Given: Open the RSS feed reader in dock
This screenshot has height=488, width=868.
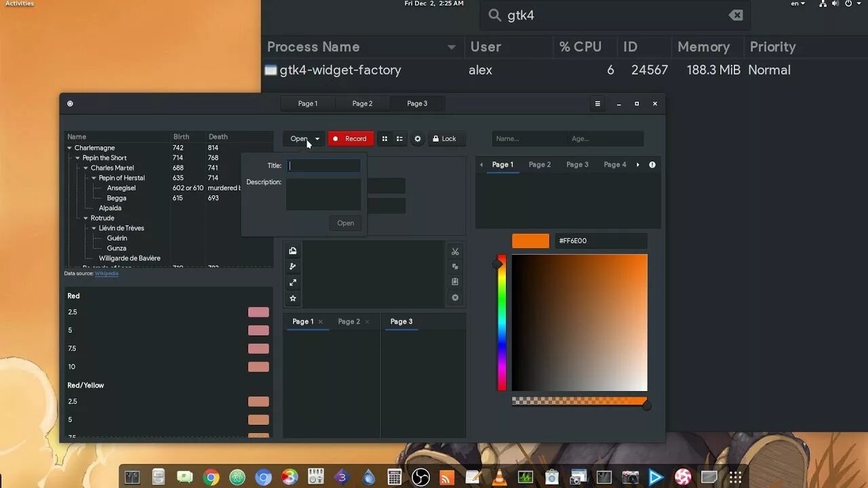Looking at the screenshot, I should 447,477.
